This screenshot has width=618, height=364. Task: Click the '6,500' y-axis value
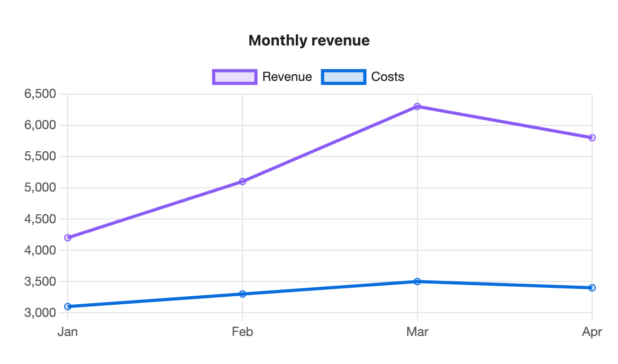40,94
